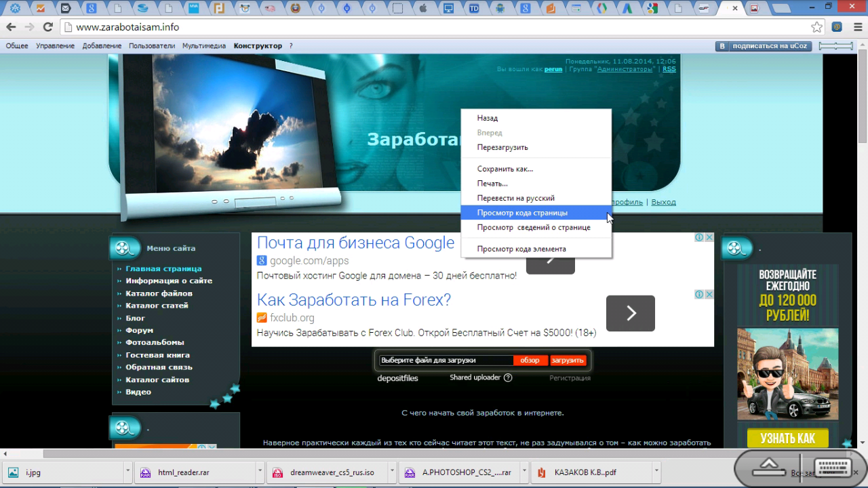Close the Forex ad X icon
This screenshot has height=488, width=868.
tap(709, 294)
